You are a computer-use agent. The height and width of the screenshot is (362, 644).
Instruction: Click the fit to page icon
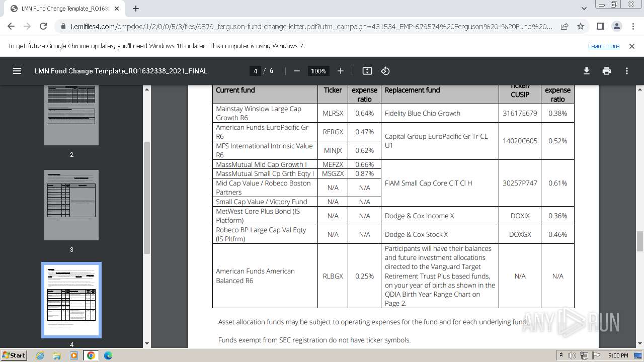click(x=367, y=71)
